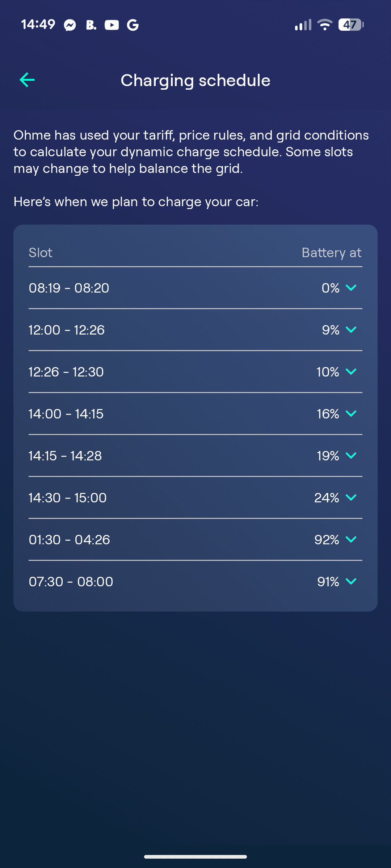Expand the 07:30 - 08:00 slot chevron
391x868 pixels.
pyautogui.click(x=351, y=582)
